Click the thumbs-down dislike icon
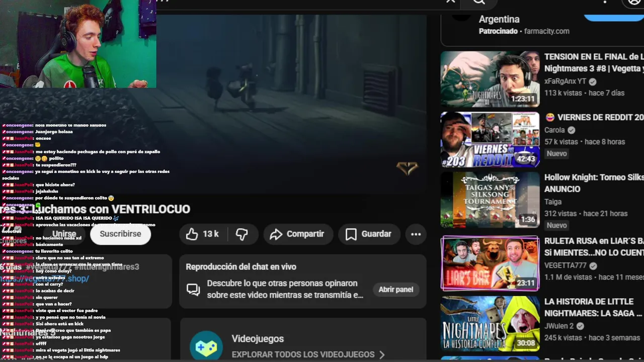The height and width of the screenshot is (362, 644). click(242, 234)
